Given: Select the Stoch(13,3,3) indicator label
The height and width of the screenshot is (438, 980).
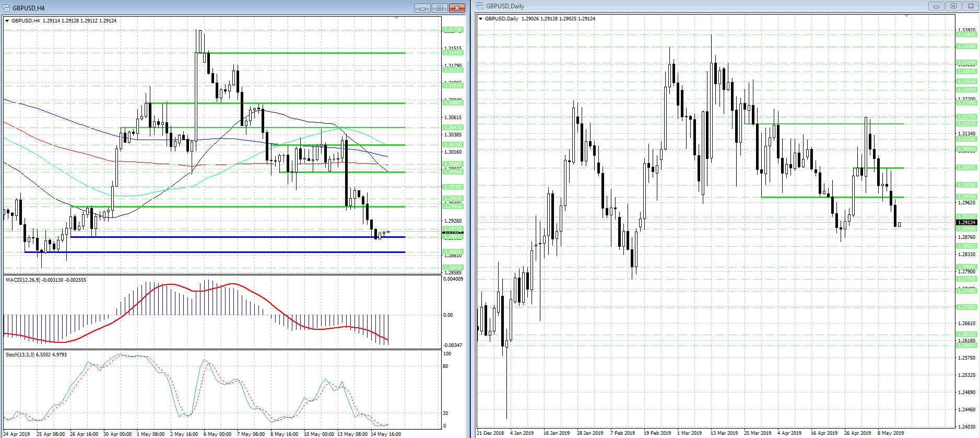Looking at the screenshot, I should click(36, 355).
